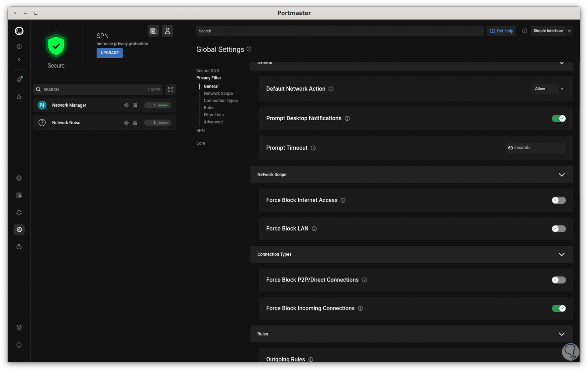Click the Portmaster logo in the sidebar

tap(19, 31)
